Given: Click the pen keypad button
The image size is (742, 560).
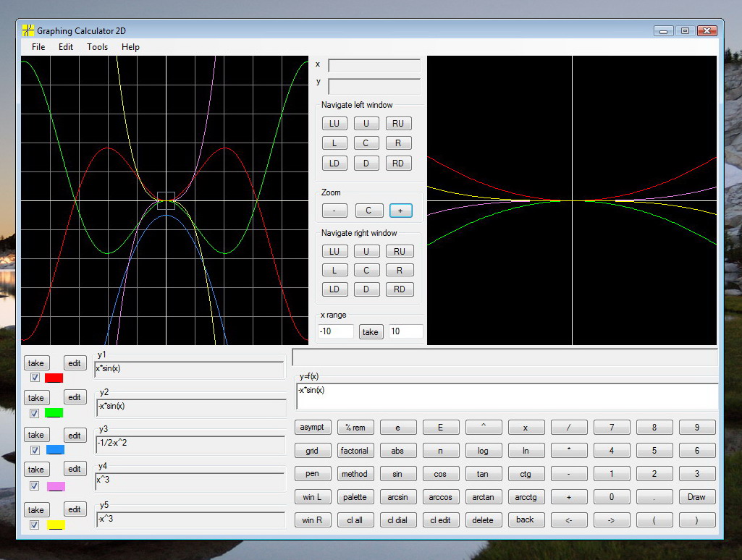Looking at the screenshot, I should point(312,473).
